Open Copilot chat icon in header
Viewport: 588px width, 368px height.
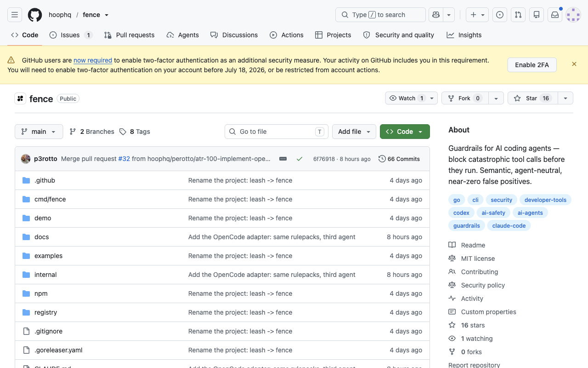(435, 15)
